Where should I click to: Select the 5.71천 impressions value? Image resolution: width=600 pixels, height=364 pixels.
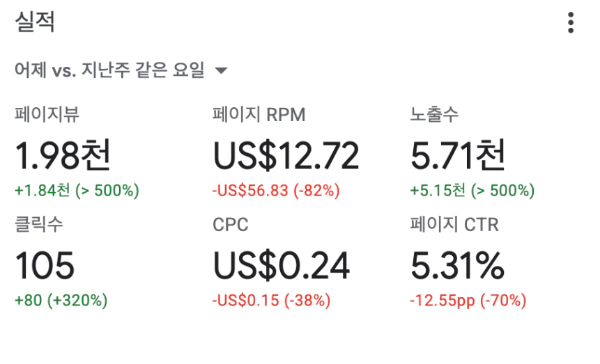click(458, 155)
